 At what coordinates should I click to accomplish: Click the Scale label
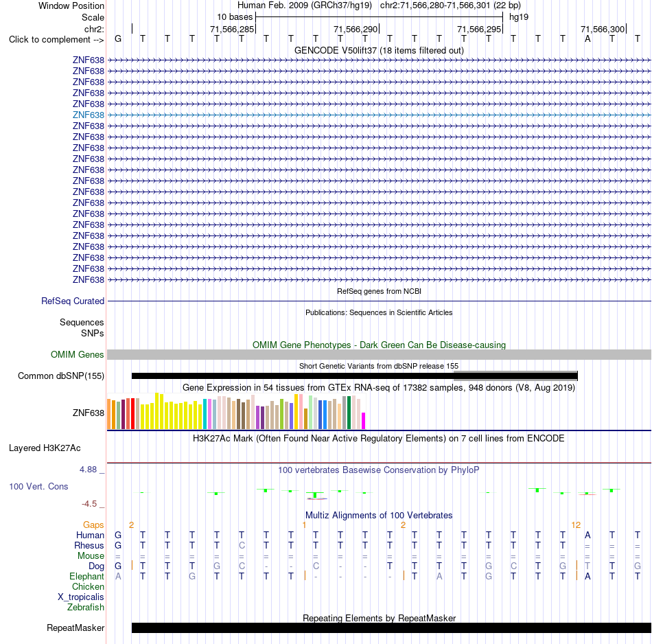point(93,17)
